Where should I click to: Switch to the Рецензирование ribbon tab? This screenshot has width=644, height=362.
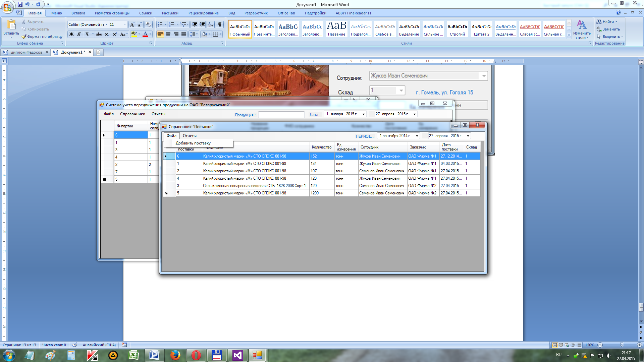click(x=203, y=13)
